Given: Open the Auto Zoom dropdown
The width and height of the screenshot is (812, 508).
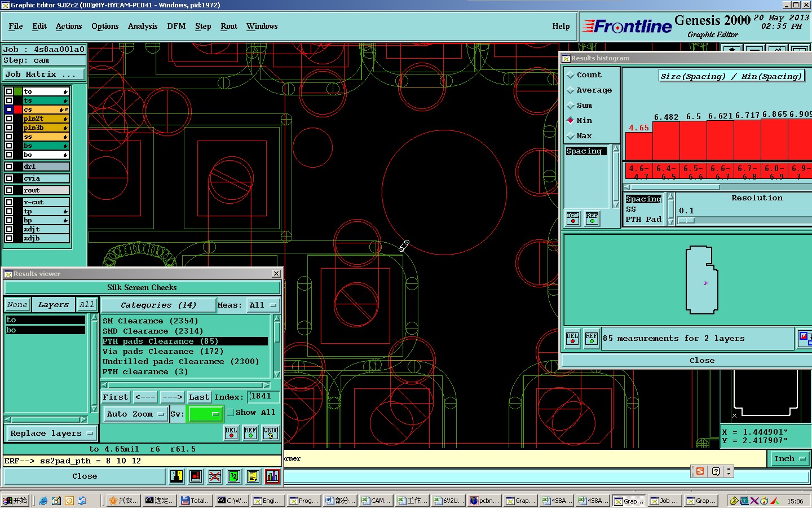Looking at the screenshot, I should 135,414.
